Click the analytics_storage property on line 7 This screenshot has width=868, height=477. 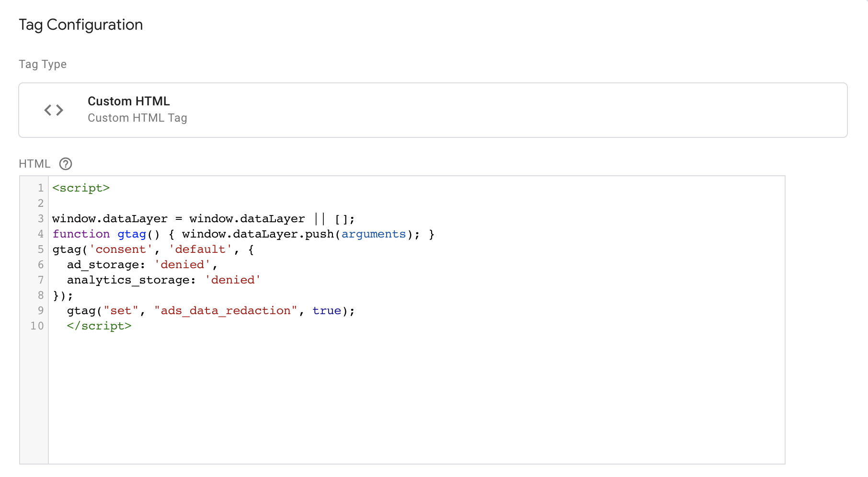128,280
